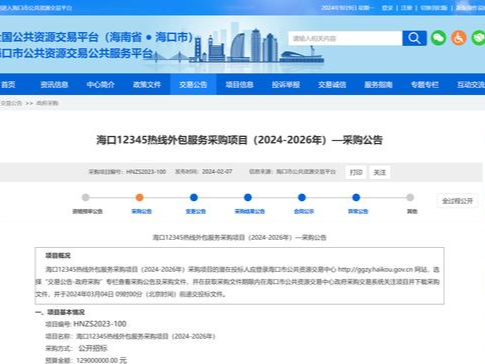Image resolution: width=485 pixels, height=364 pixels.
Task: Open the 服务指南 navigation item
Action: [x=379, y=85]
